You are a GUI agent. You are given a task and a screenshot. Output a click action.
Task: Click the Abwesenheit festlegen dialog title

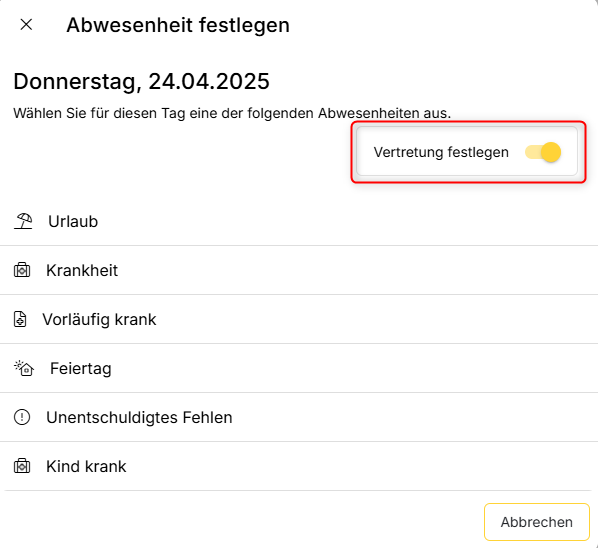point(178,25)
